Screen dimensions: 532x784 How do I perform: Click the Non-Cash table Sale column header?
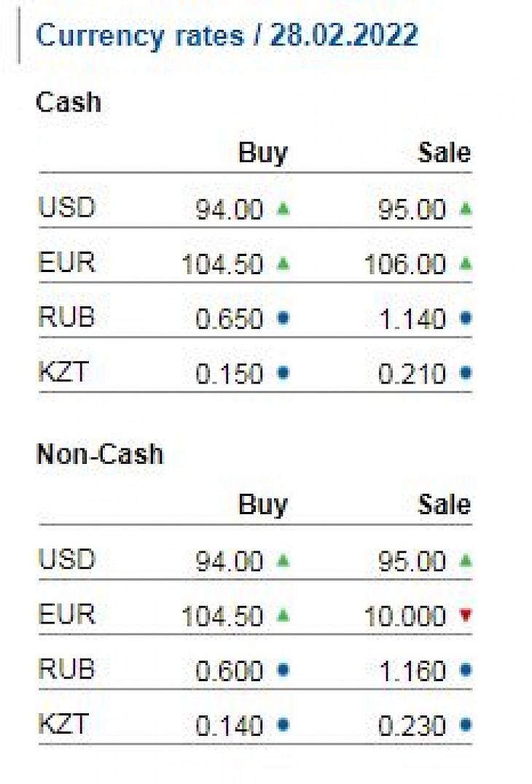[444, 505]
